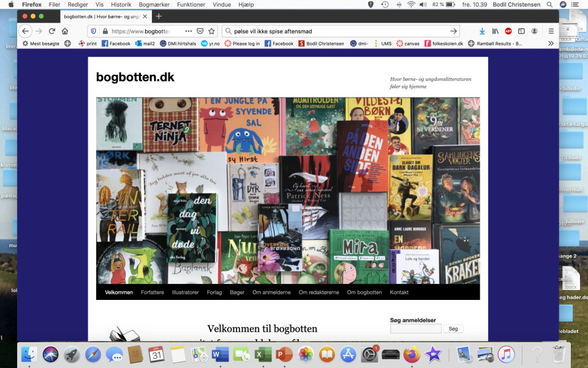Open the Bogmærker menu in menu bar
This screenshot has height=368, width=588.
pos(154,4)
